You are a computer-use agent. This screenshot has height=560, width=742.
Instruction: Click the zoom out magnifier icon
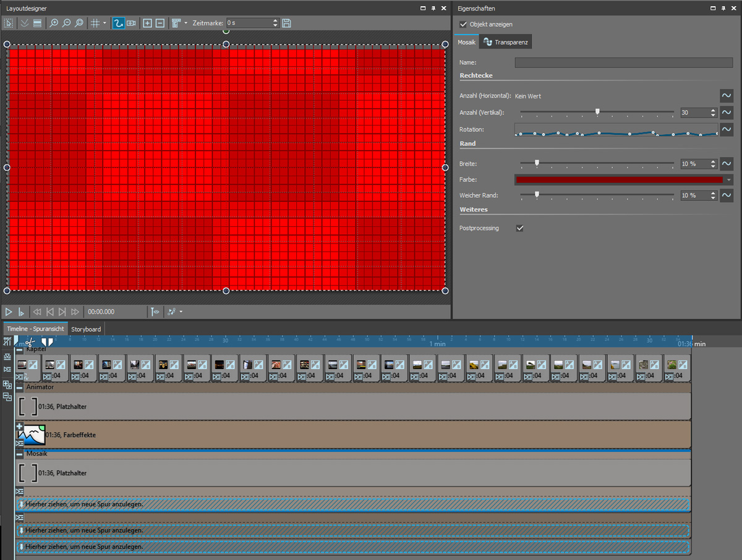tap(66, 23)
